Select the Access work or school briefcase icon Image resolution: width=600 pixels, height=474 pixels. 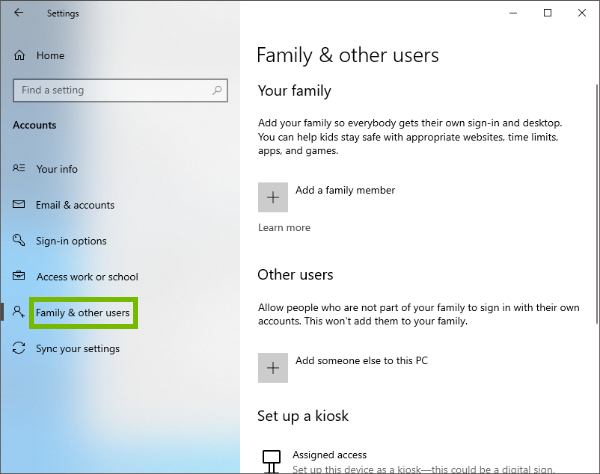[19, 276]
